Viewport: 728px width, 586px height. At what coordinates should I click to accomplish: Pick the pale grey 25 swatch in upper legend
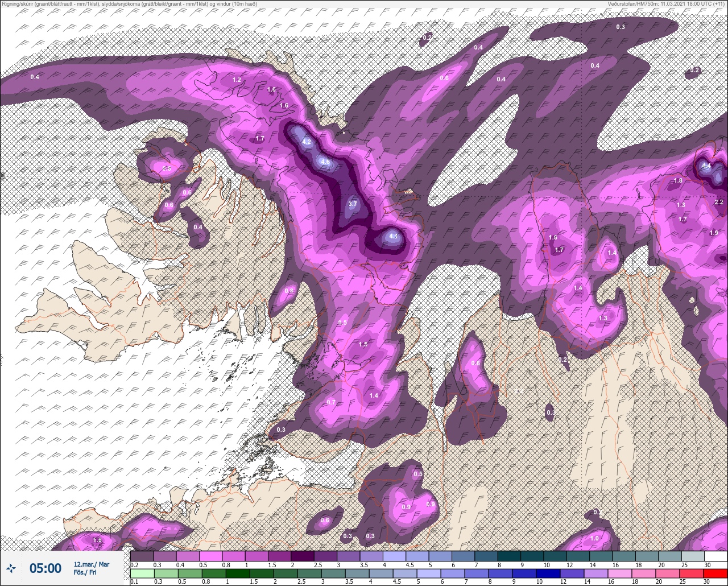click(692, 556)
